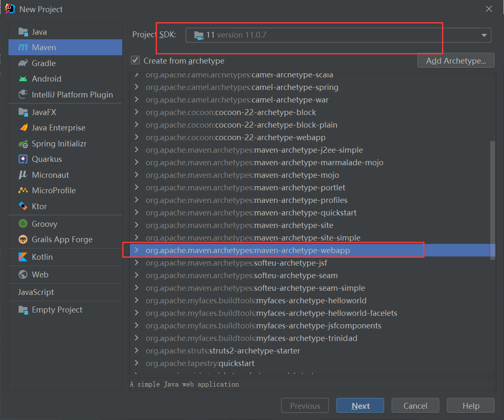Screen dimensions: 504x420
Task: Click the Micronaut mu icon
Action: point(23,175)
